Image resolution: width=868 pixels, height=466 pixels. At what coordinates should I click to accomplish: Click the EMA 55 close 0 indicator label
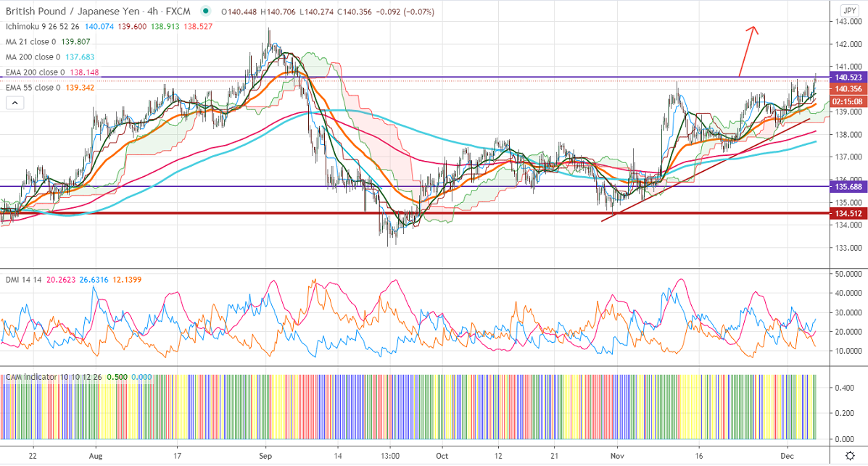[x=33, y=88]
